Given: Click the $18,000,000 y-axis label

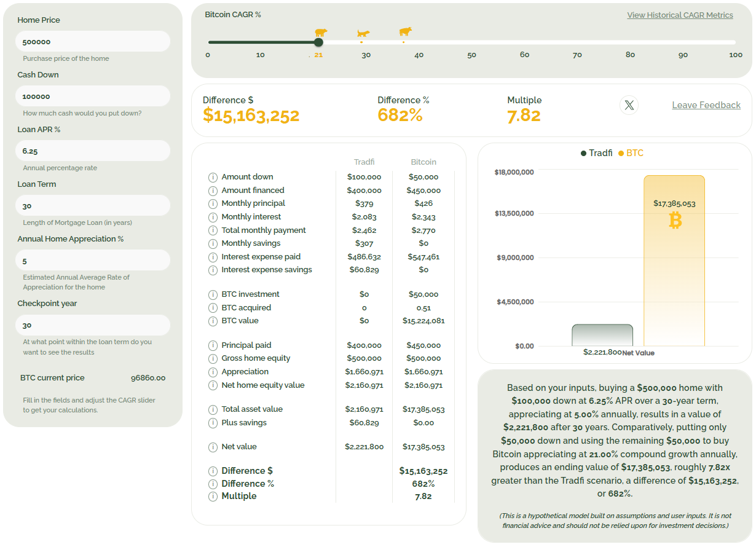Looking at the screenshot, I should tap(514, 172).
